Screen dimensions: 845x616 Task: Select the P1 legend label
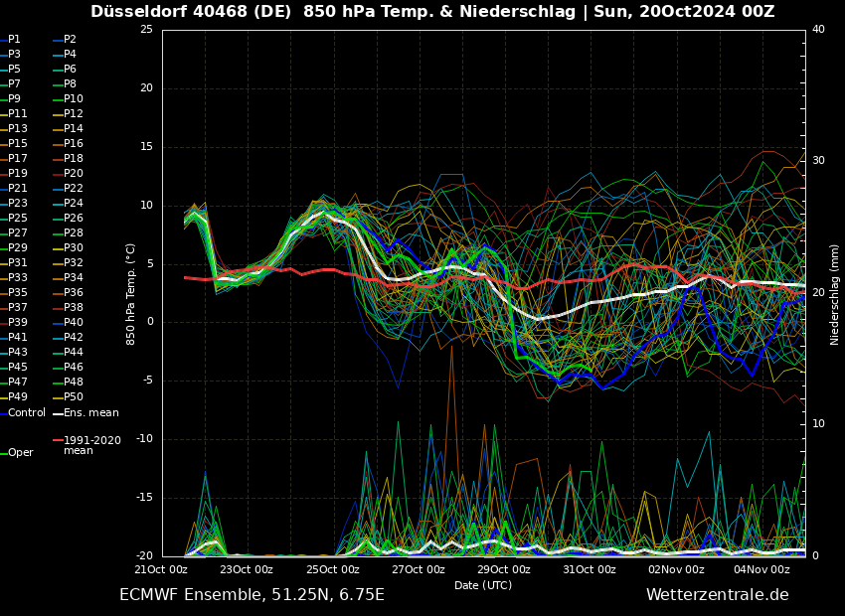[14, 40]
